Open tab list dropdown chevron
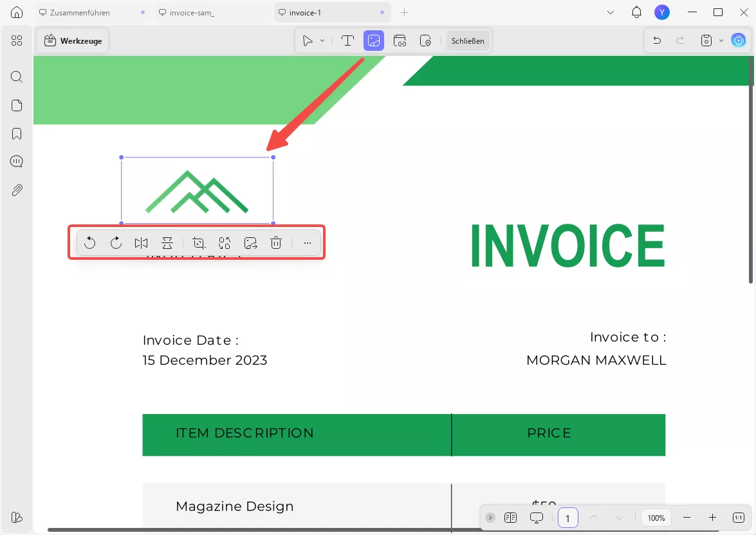This screenshot has height=535, width=756. point(611,12)
